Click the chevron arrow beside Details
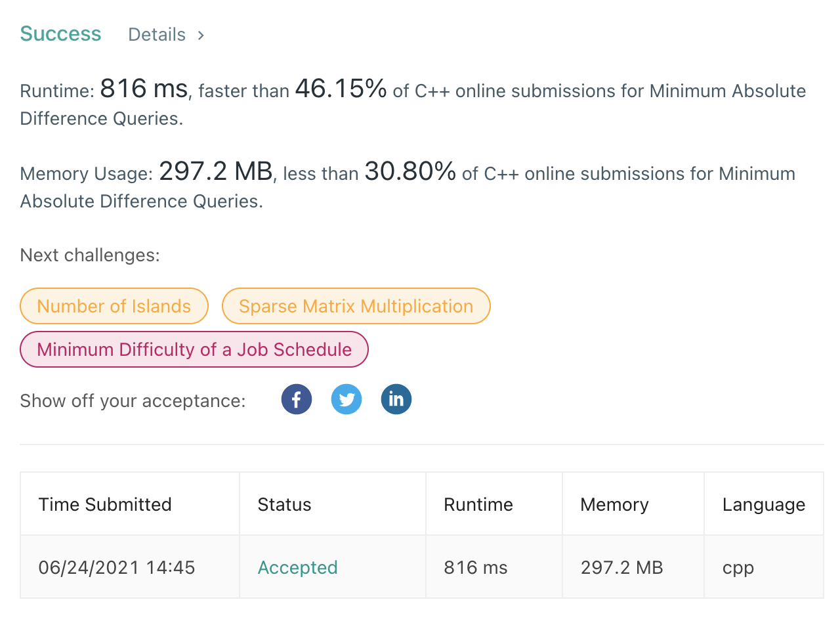This screenshot has height=625, width=840. (201, 35)
